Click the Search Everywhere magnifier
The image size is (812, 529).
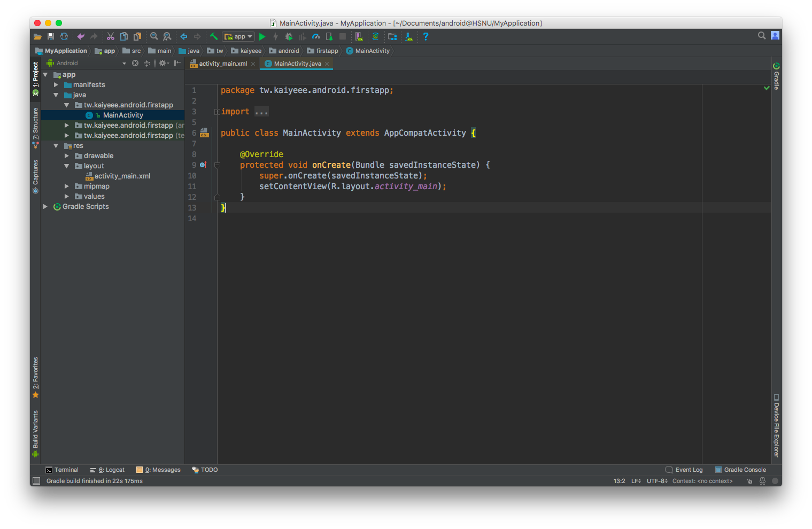(762, 35)
